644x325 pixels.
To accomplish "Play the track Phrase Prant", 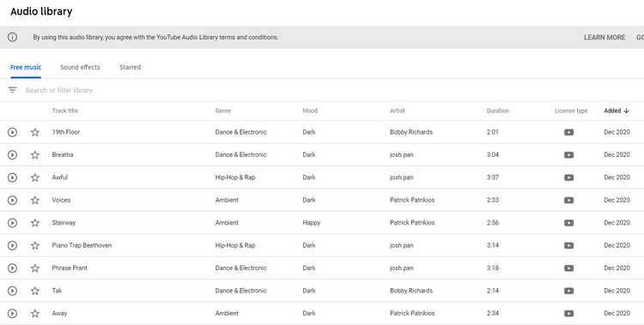I will pos(12,268).
